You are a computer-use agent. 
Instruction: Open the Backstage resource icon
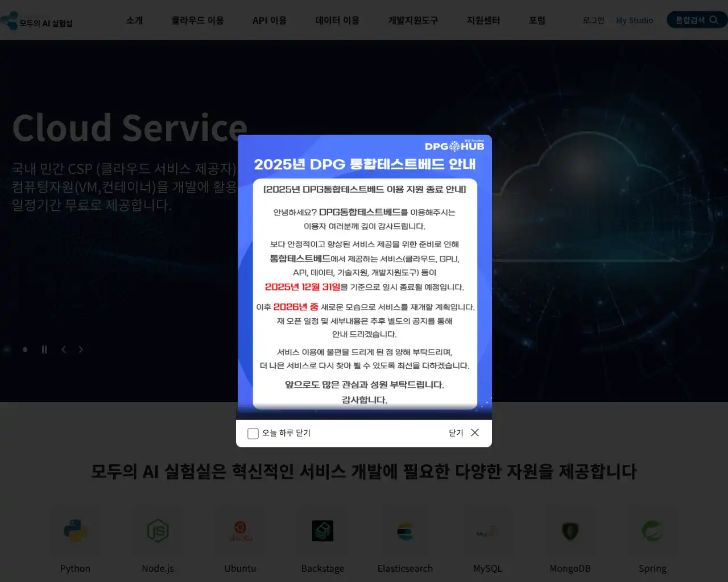click(322, 531)
